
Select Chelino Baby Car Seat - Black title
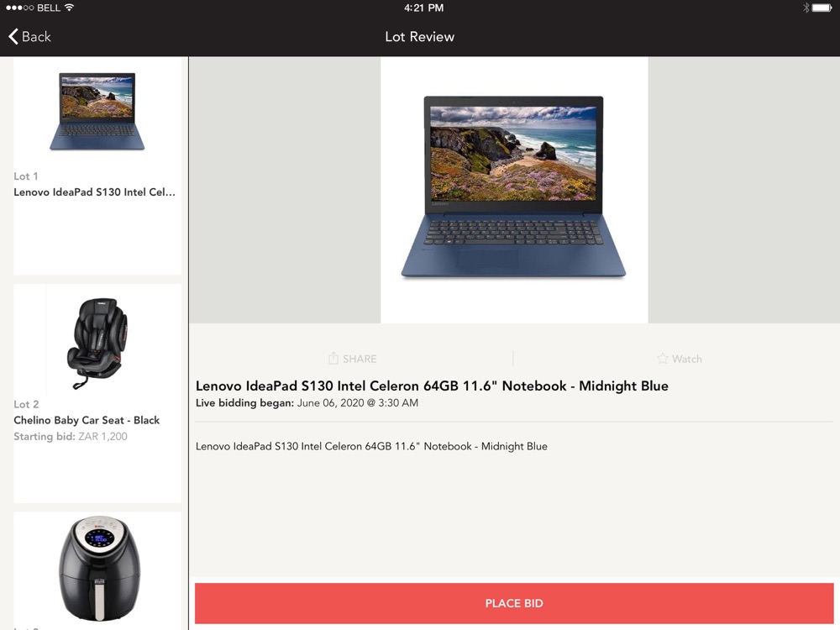pos(87,420)
